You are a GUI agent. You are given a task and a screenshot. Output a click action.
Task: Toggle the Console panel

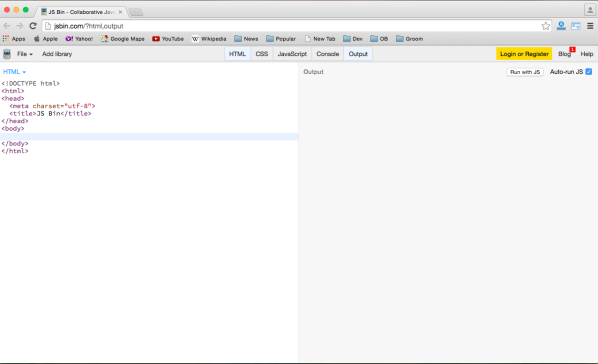[x=328, y=54]
